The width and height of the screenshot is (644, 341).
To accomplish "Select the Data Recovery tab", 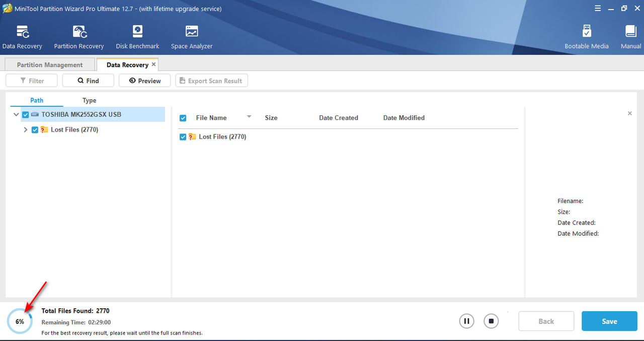I will coord(127,64).
